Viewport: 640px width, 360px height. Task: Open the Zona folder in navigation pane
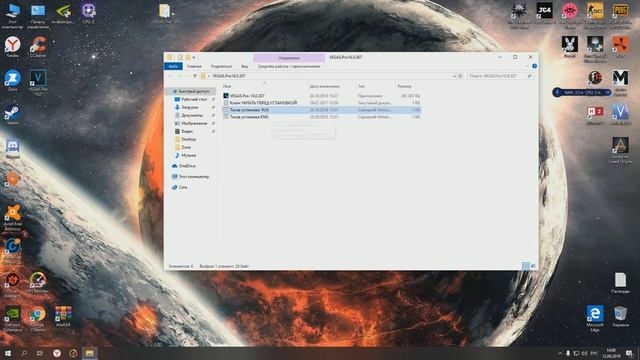click(186, 147)
